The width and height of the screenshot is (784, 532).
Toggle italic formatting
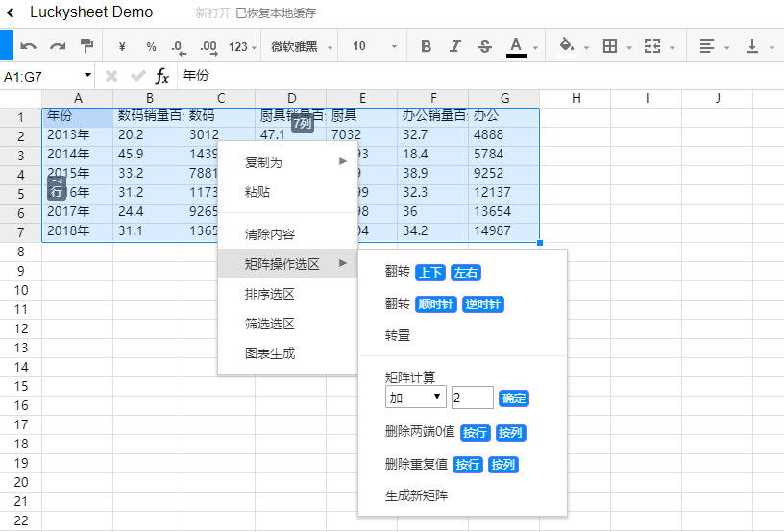coord(454,46)
